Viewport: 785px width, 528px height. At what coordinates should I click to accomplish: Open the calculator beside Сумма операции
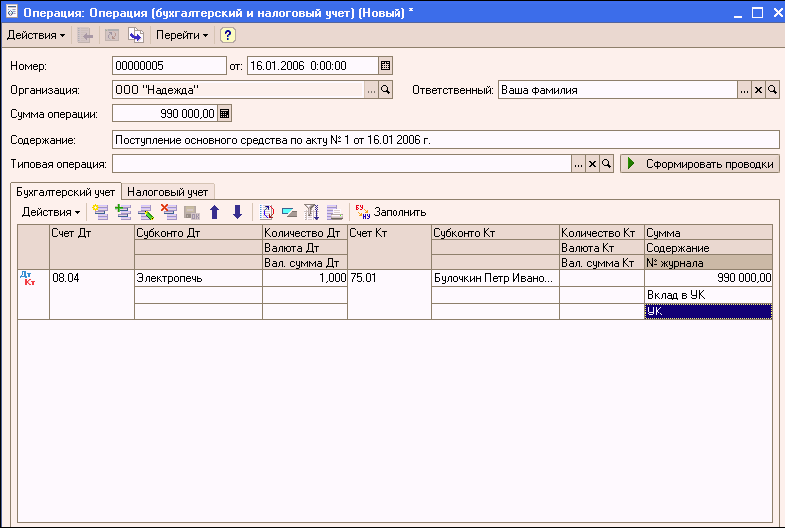(224, 113)
